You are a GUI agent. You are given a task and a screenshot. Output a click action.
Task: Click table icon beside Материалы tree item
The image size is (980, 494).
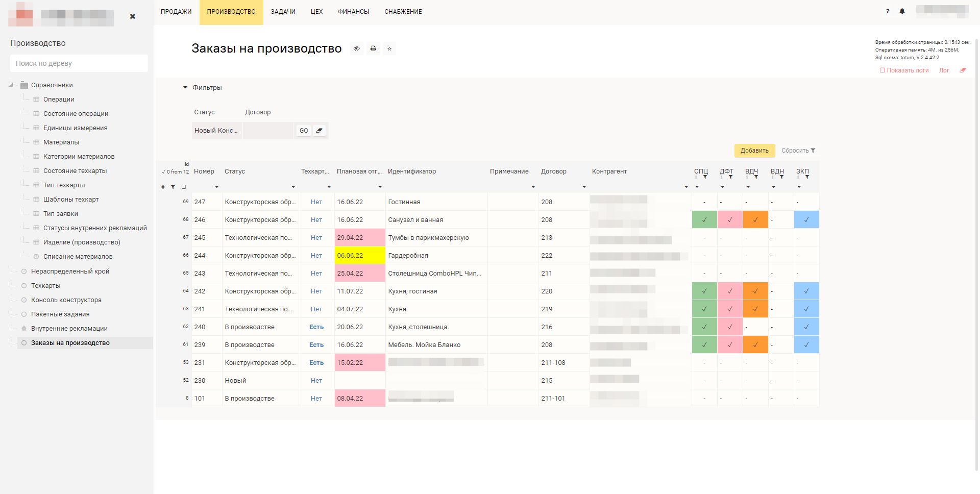[x=36, y=142]
